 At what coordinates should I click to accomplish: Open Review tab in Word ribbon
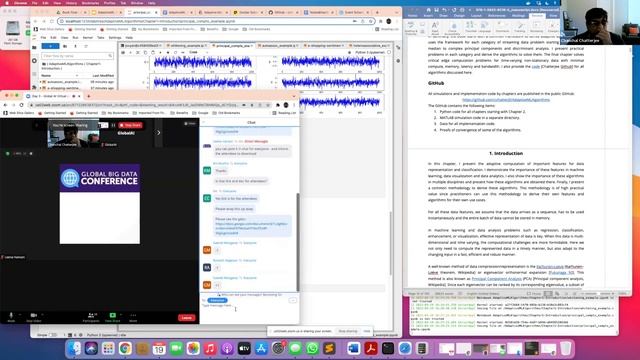(x=537, y=16)
